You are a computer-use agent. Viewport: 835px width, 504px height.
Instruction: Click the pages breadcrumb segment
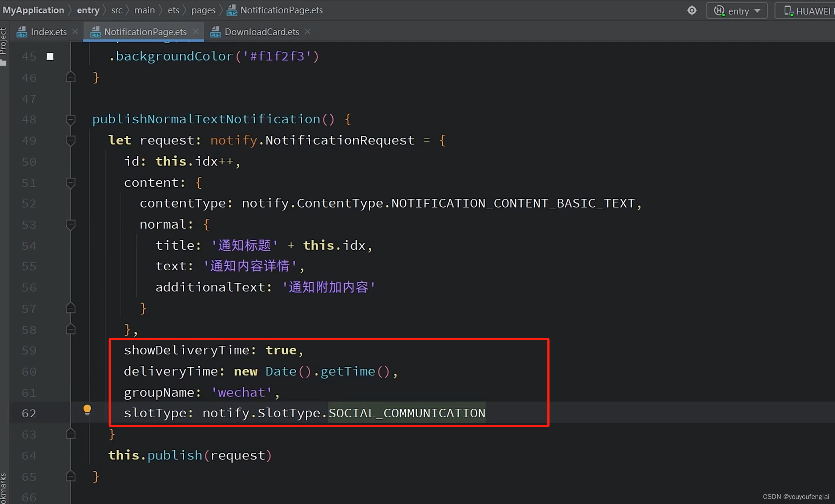[203, 10]
